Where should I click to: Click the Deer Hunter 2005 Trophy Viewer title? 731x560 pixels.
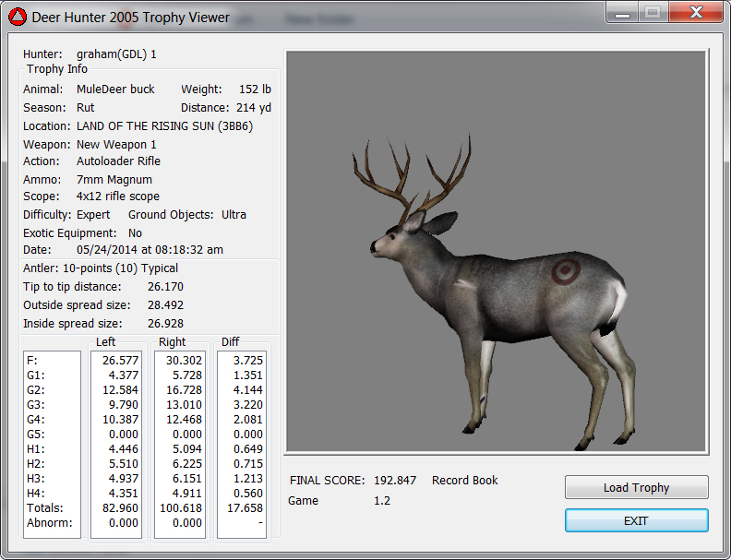[131, 17]
